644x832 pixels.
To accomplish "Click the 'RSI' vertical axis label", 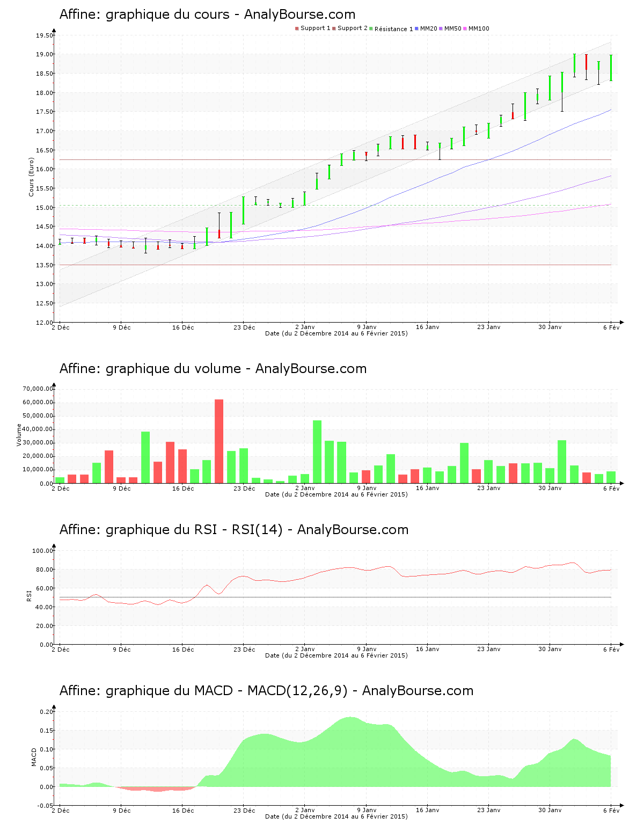I will 29,595.
